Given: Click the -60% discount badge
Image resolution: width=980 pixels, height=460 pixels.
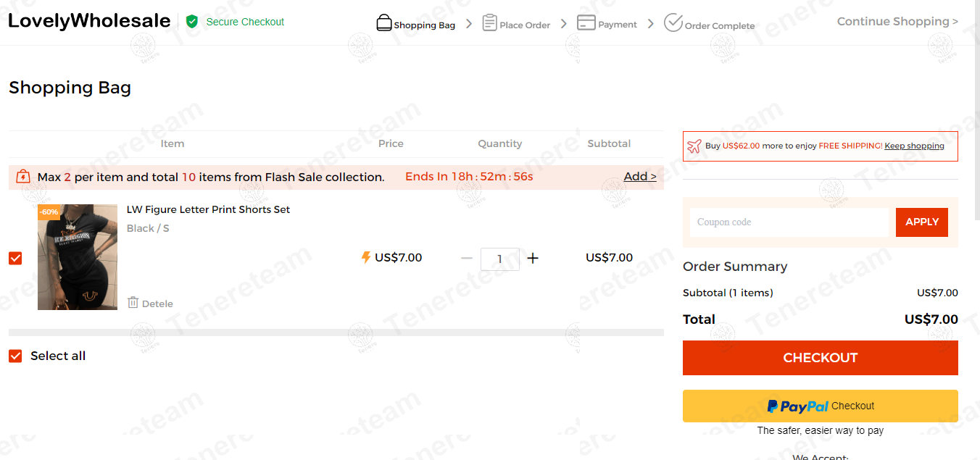Looking at the screenshot, I should click(49, 212).
